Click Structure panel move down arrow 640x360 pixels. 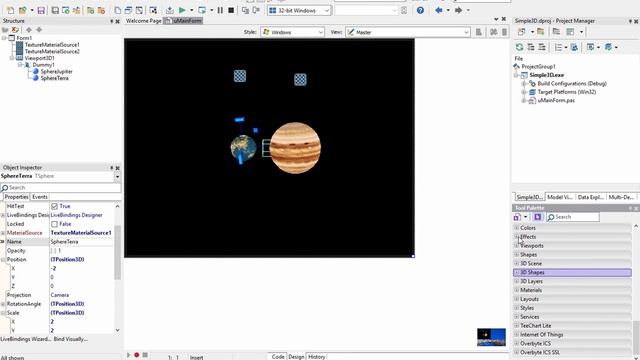[39, 29]
